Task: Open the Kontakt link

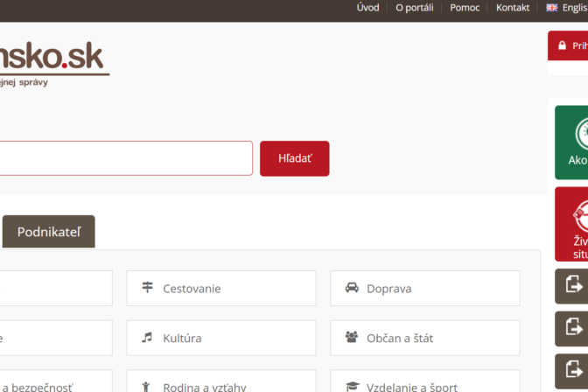Action: point(513,8)
